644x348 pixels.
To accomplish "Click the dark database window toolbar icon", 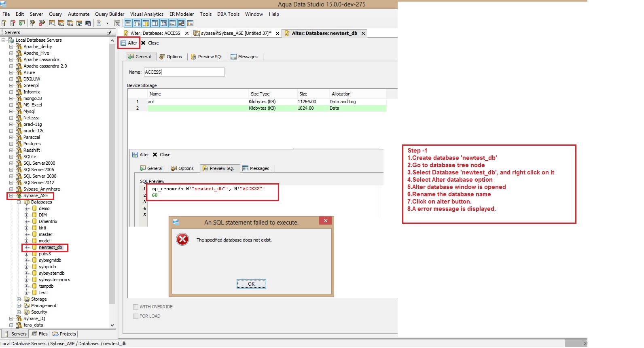I will [88, 23].
